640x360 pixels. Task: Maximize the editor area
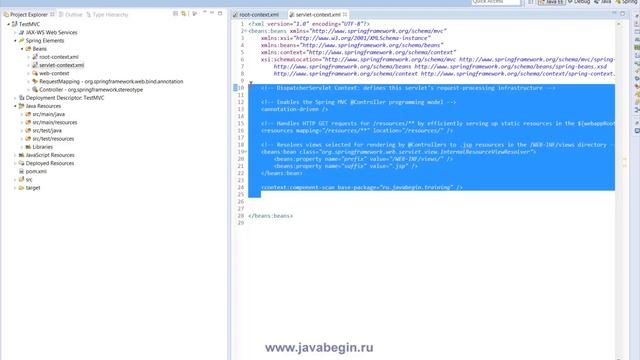point(622,13)
